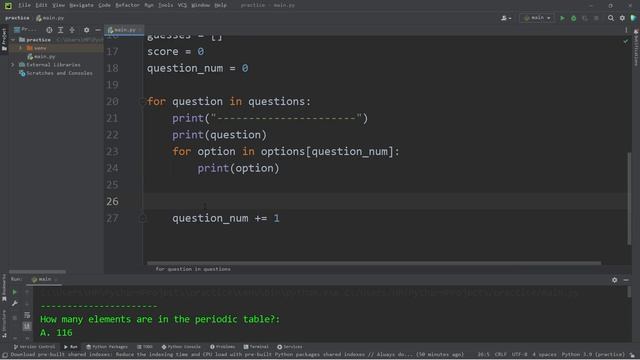
Task: Open Problems tool window button
Action: pyautogui.click(x=223, y=347)
